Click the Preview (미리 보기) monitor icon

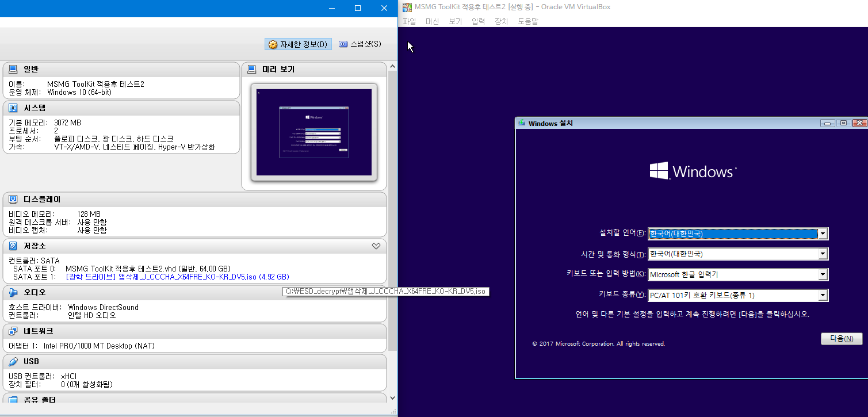(x=251, y=69)
